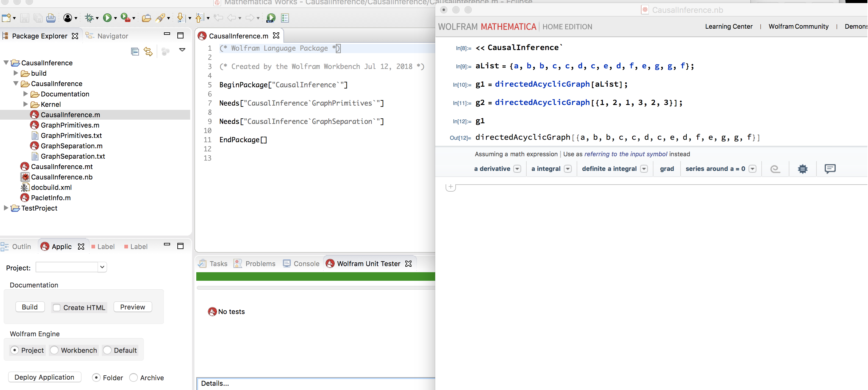Expand the build folder in Package Explorer
The image size is (868, 390).
click(15, 73)
